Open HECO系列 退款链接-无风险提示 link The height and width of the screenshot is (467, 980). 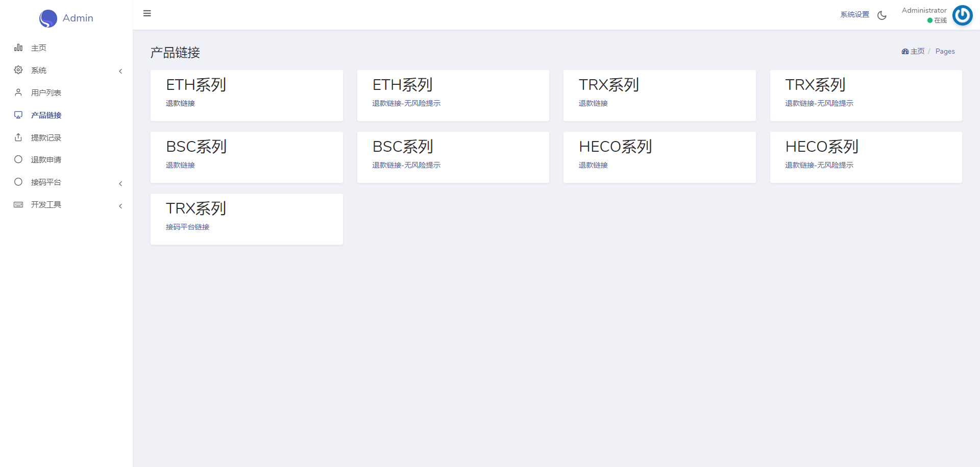click(819, 165)
